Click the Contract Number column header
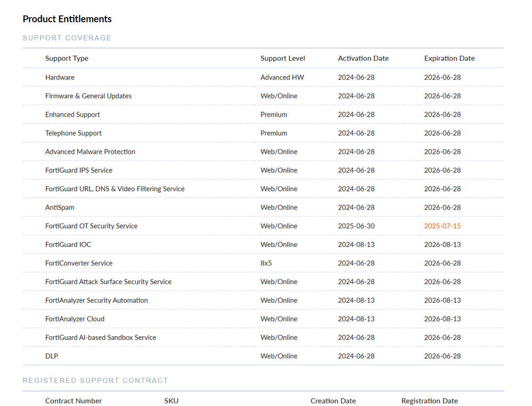This screenshot has width=532, height=406. [x=73, y=401]
